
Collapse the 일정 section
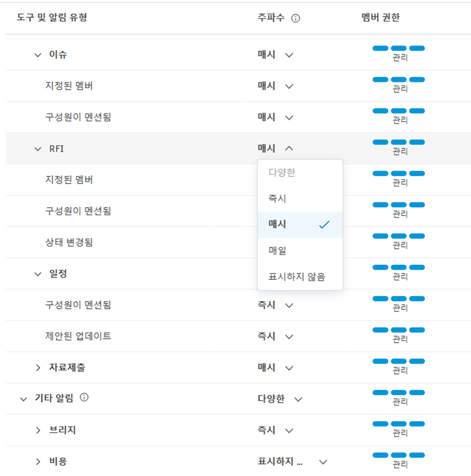(x=38, y=273)
